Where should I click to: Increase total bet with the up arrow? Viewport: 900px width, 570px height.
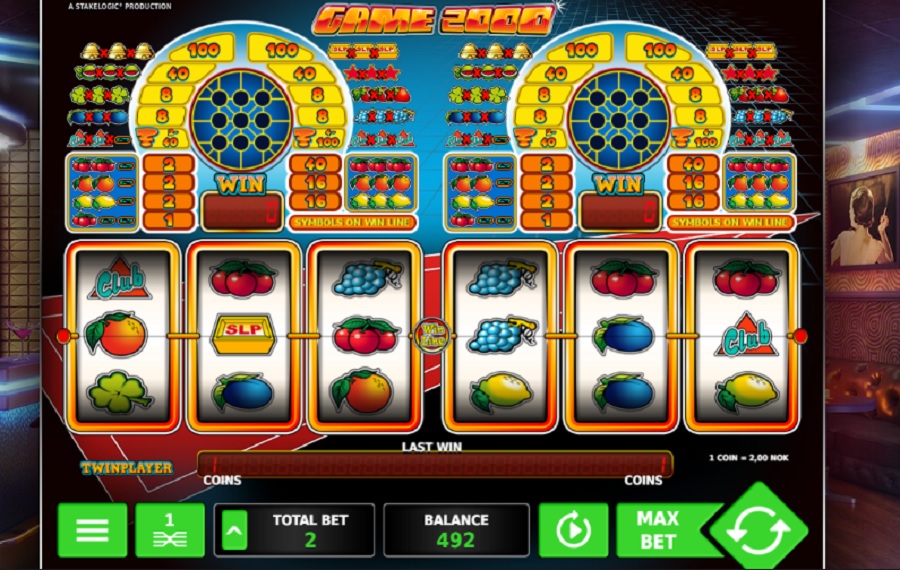(x=234, y=530)
